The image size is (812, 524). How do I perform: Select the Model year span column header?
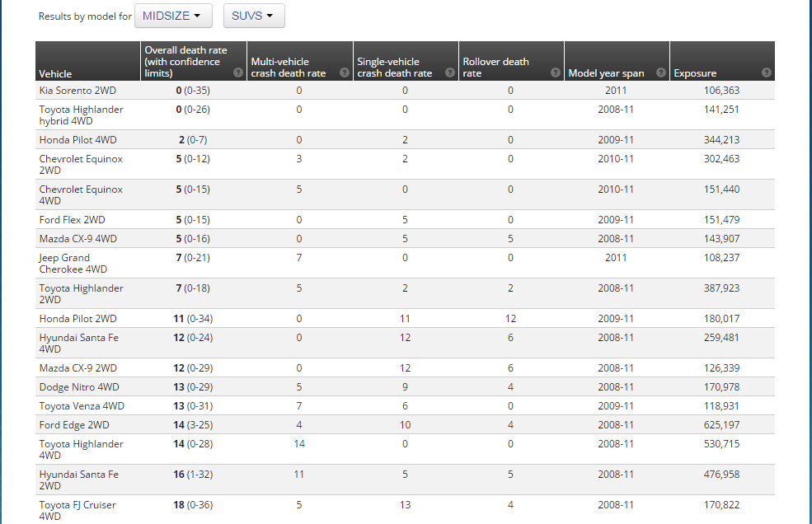(606, 73)
